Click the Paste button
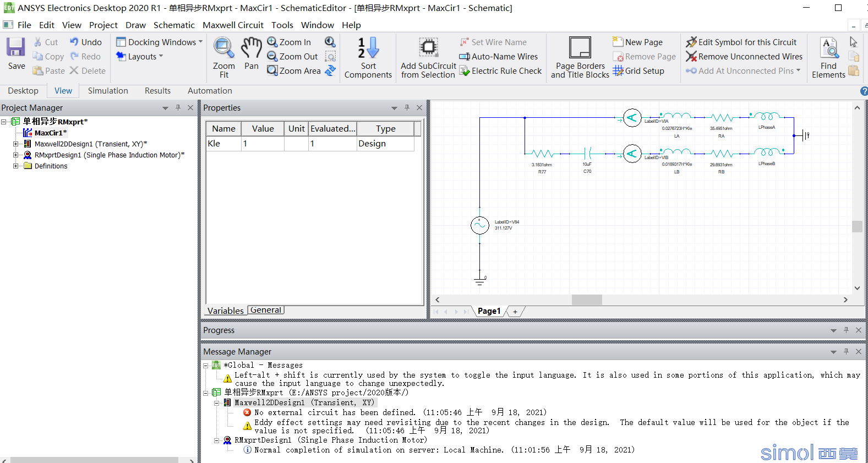The height and width of the screenshot is (463, 868). click(48, 70)
